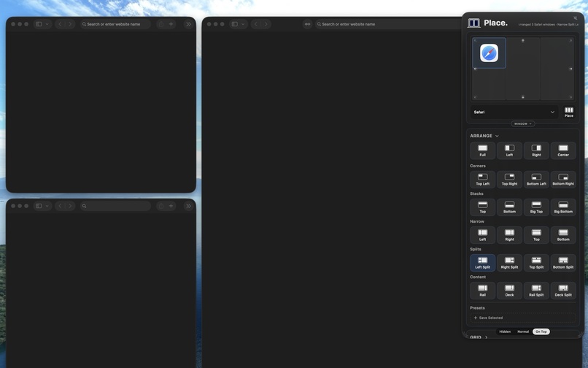Click Save Selected preset button
The image size is (588, 368).
tap(523, 318)
